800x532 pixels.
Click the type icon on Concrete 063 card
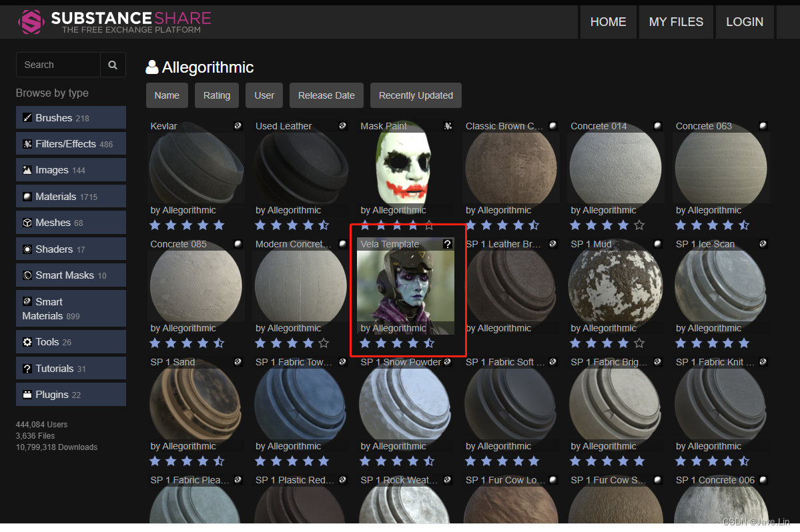pos(763,126)
